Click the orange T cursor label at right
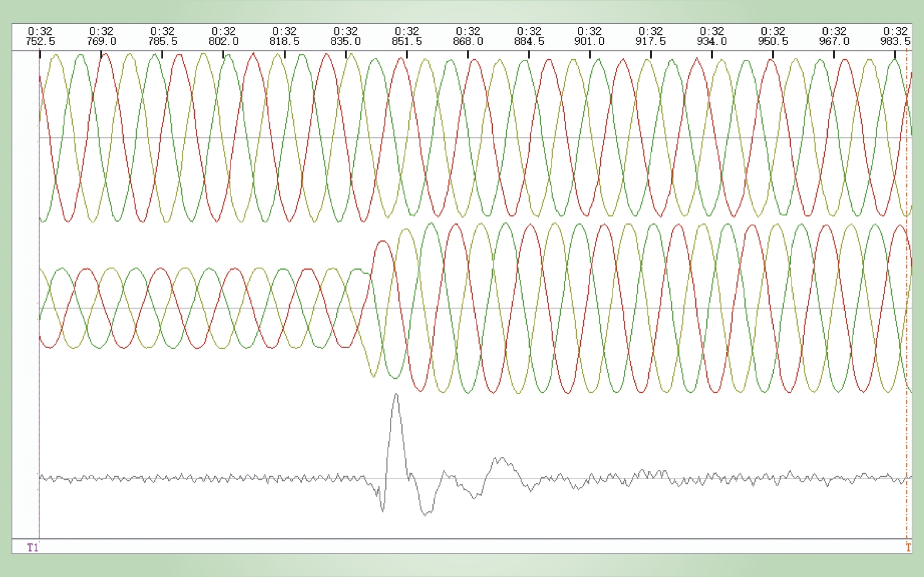Viewport: 924px width, 577px height. tap(908, 547)
